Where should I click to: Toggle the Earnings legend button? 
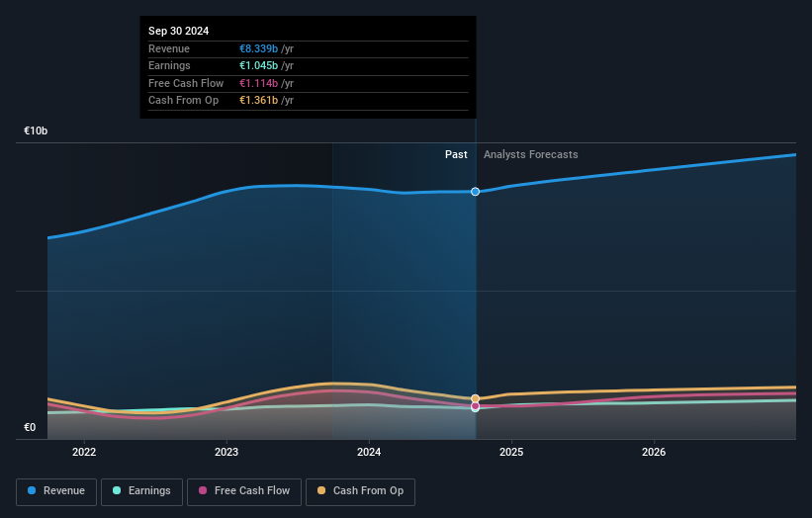141,491
